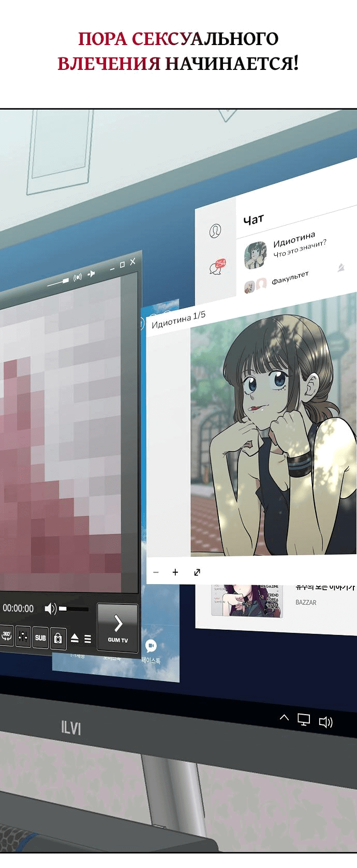Viewport: 357px width, 868px height.
Task: Toggle the pin-on-top icon in player title bar
Action: [92, 273]
